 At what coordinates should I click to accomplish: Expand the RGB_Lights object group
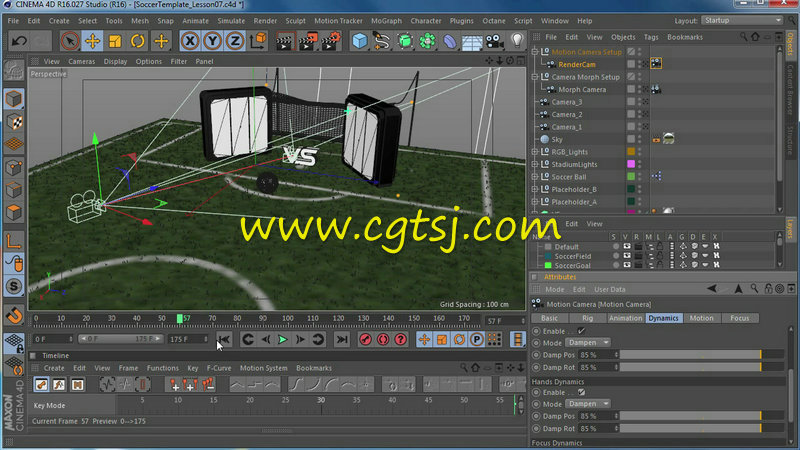[x=535, y=152]
